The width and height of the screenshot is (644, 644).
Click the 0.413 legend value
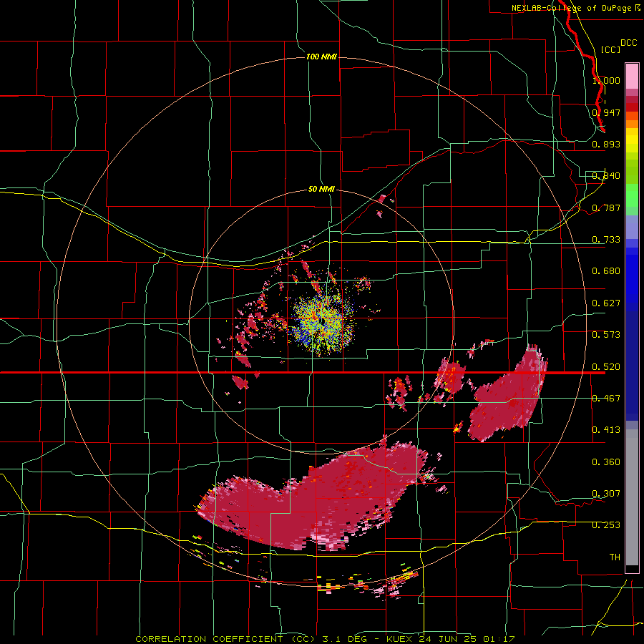click(606, 430)
